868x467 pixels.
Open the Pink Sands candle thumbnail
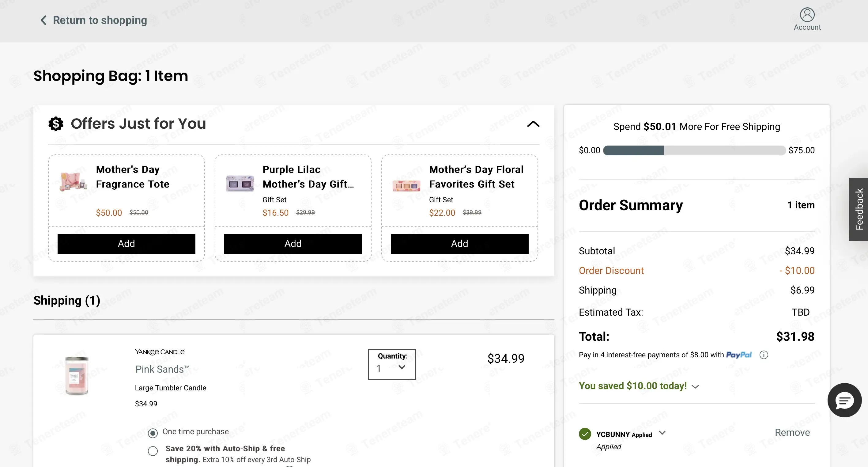77,376
